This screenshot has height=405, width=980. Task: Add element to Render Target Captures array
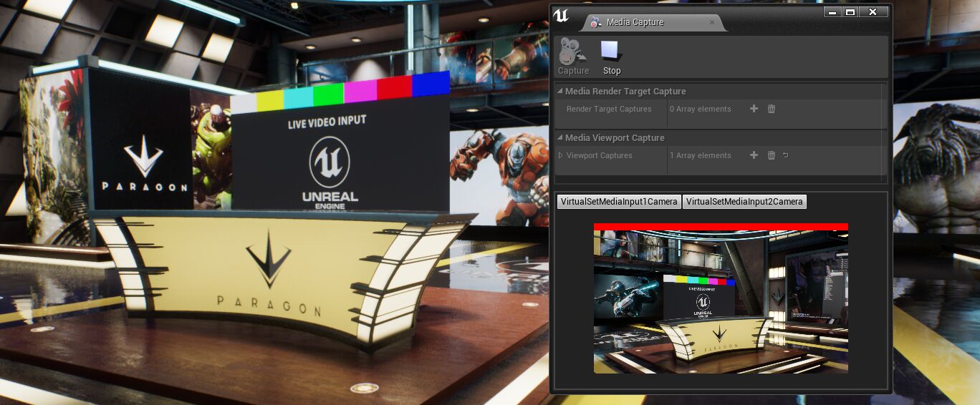(x=754, y=109)
